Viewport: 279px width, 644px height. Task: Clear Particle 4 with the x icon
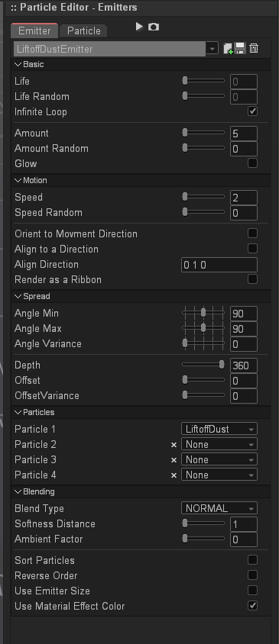[x=174, y=475]
